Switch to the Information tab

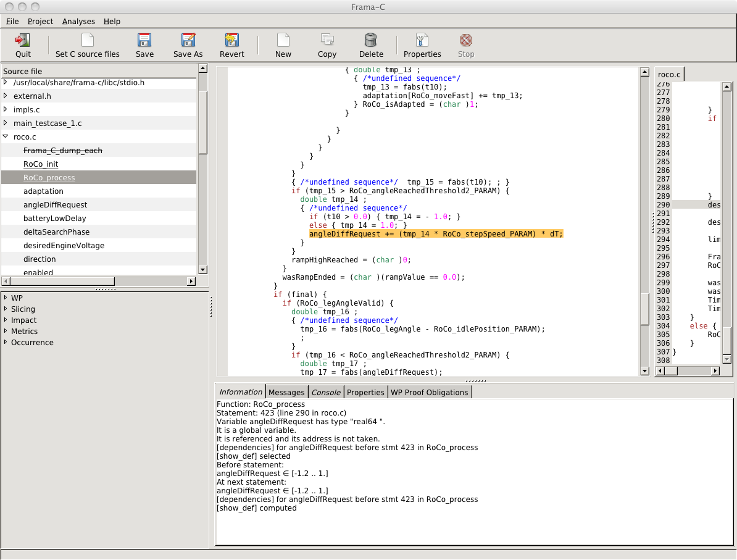pyautogui.click(x=241, y=391)
